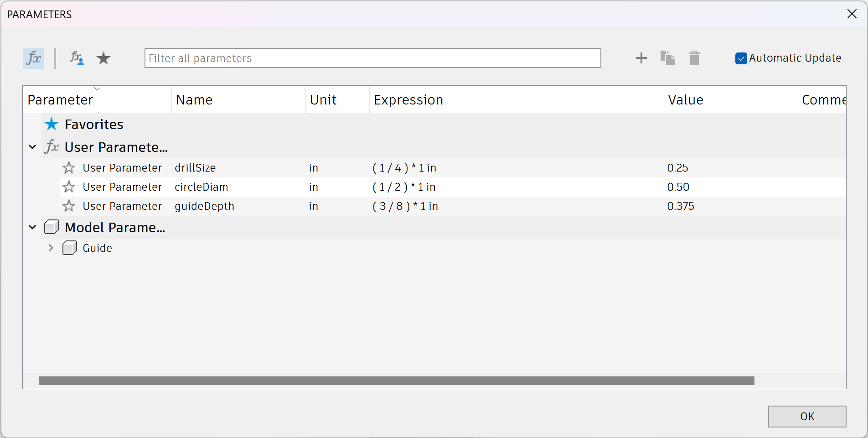
Task: Select the user parameters filter icon
Action: (x=77, y=58)
